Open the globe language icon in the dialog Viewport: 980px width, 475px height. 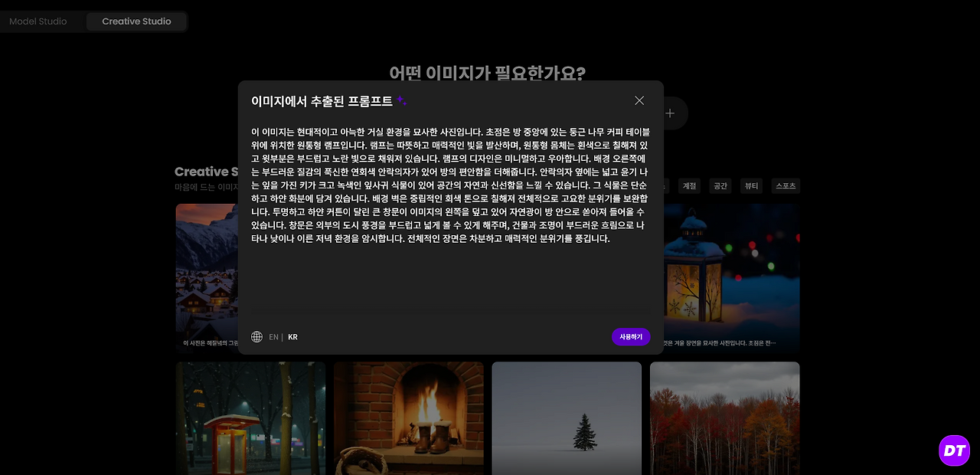(x=256, y=336)
